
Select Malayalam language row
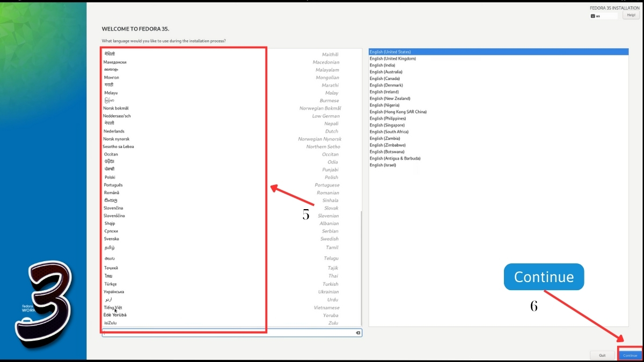click(x=231, y=70)
